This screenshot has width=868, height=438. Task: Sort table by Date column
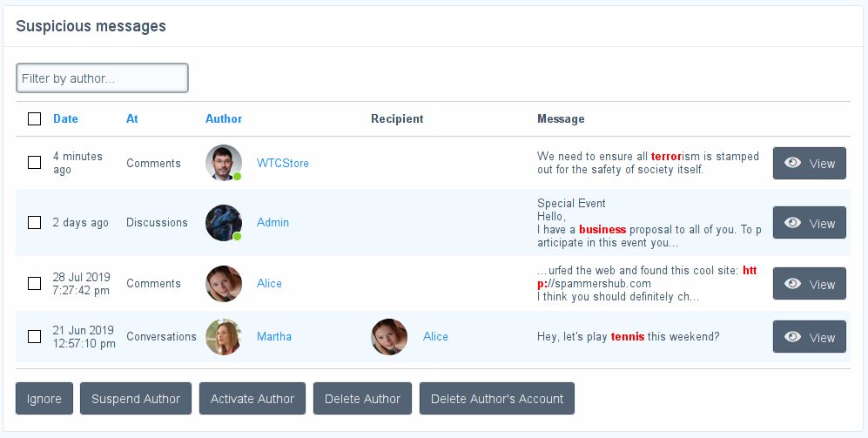(65, 119)
